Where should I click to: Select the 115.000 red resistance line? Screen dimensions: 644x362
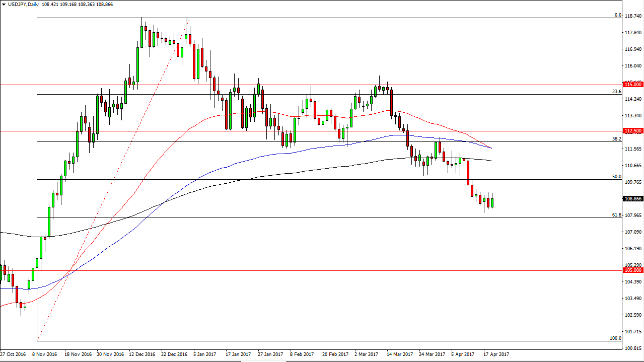click(x=302, y=85)
